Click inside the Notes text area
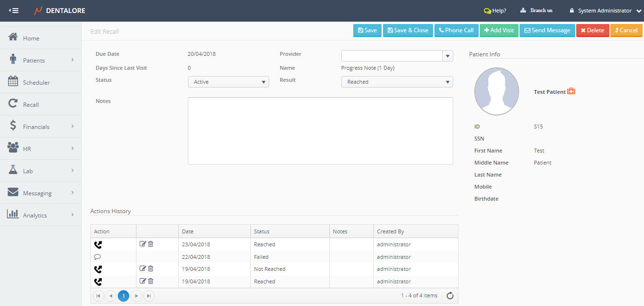The image size is (644, 306). [x=320, y=131]
